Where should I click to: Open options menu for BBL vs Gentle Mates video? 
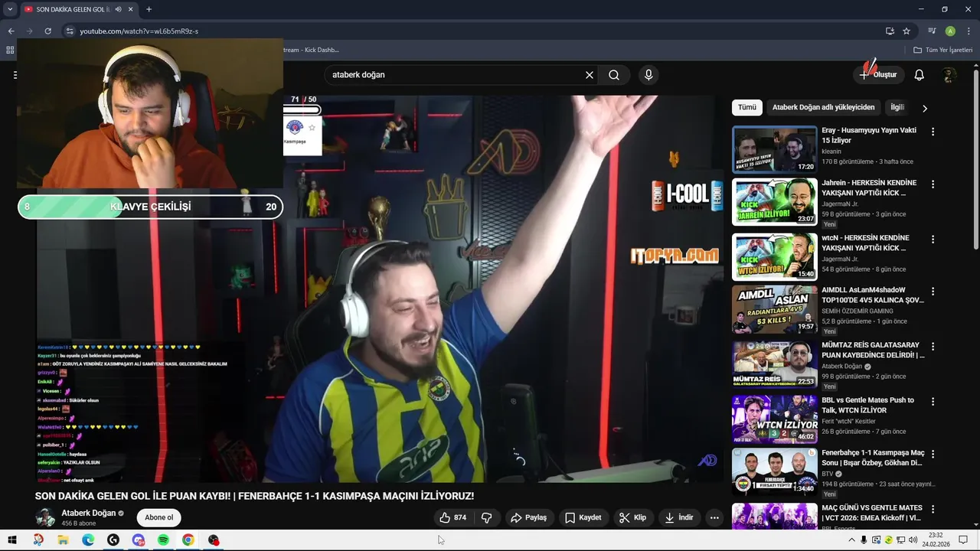click(x=933, y=402)
